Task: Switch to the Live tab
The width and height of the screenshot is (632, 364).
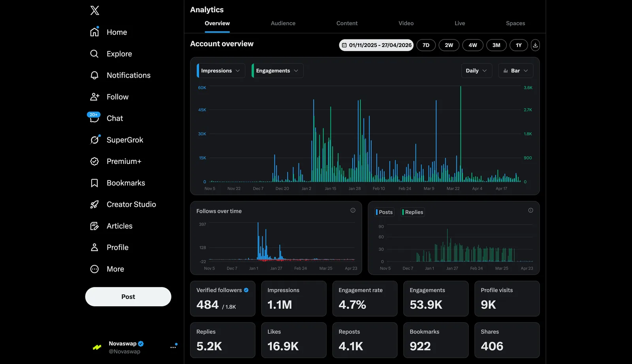Action: pos(460,23)
